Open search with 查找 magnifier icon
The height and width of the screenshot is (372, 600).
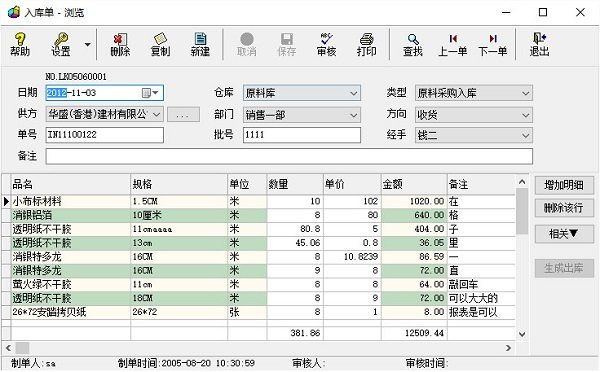coord(412,44)
